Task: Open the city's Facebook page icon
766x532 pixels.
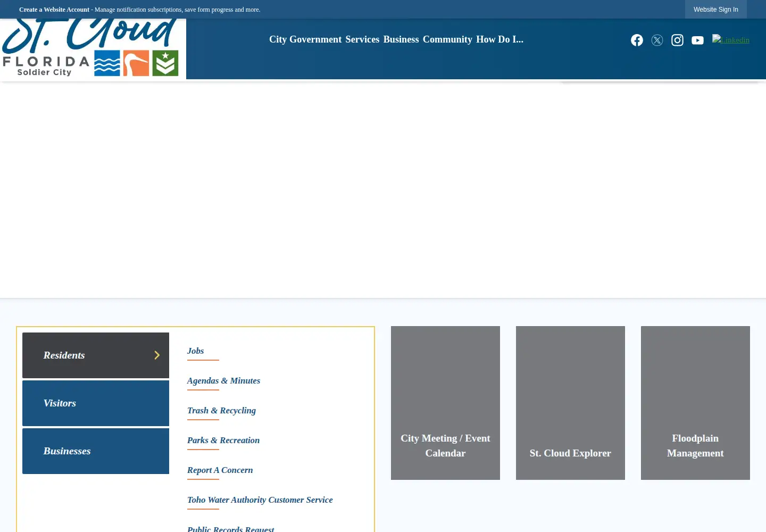Action: (637, 40)
